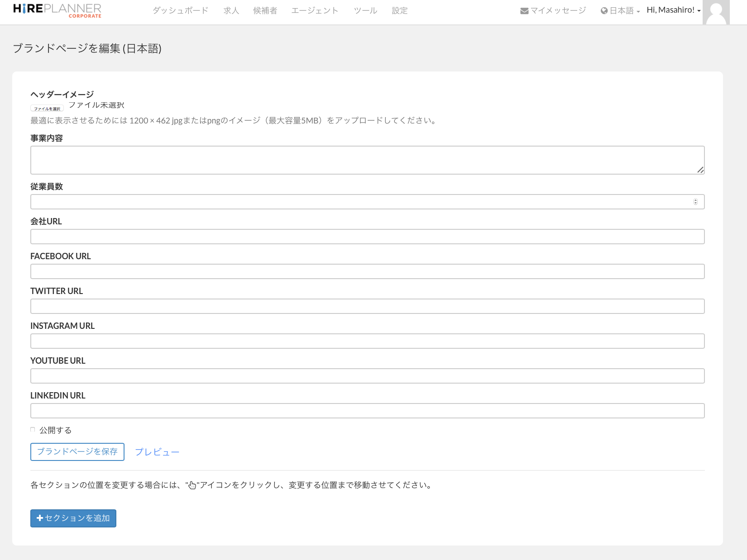Click the globe icon beside 日本語
747x560 pixels.
[x=604, y=11]
